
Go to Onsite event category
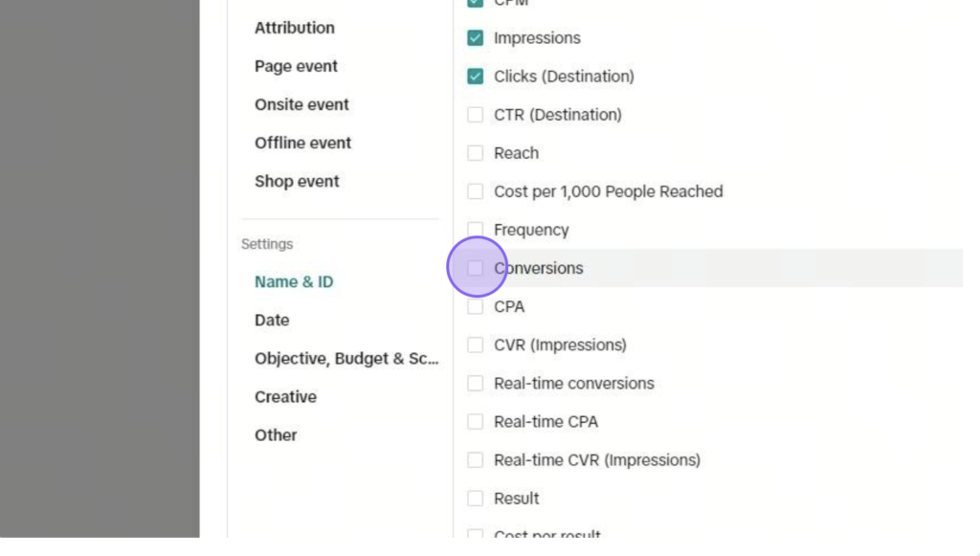301,104
